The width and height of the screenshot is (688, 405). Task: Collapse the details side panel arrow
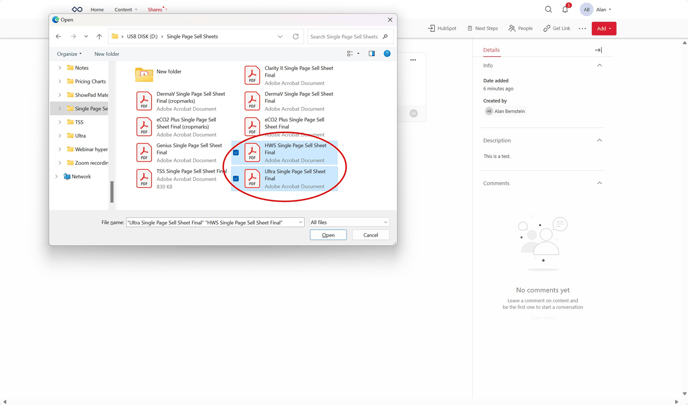click(x=598, y=50)
